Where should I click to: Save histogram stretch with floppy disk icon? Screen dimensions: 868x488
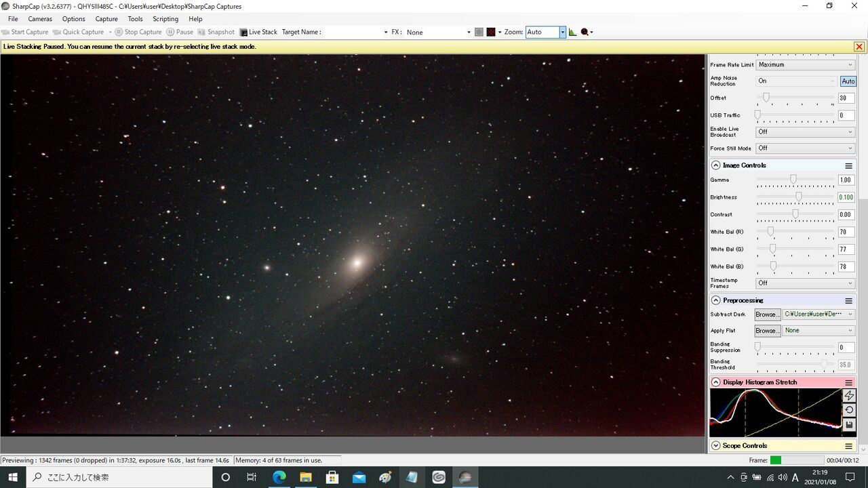(849, 425)
